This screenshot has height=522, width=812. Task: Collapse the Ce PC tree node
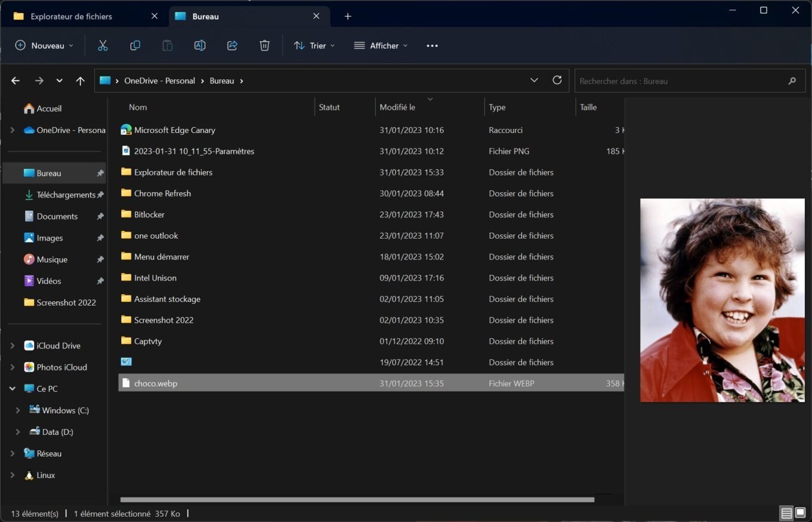coord(13,388)
